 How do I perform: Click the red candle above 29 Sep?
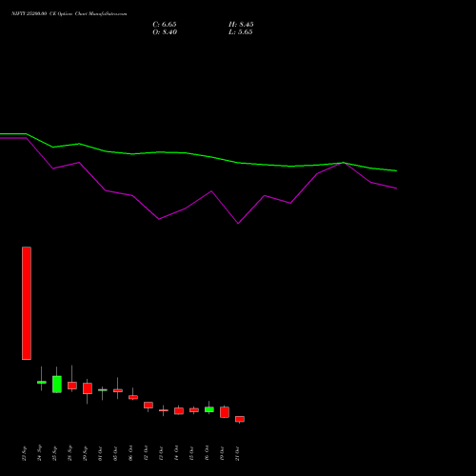(88, 388)
